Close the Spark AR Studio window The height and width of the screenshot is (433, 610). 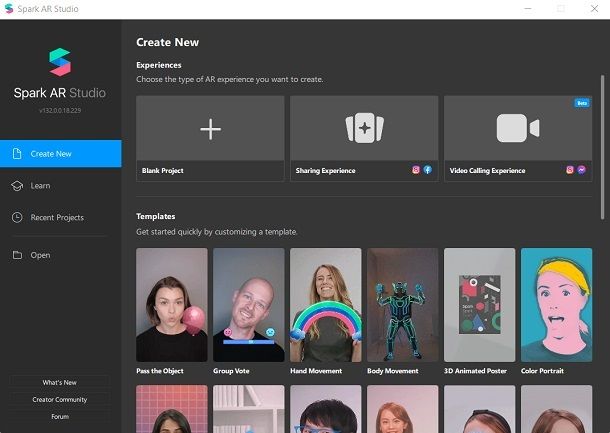[594, 9]
